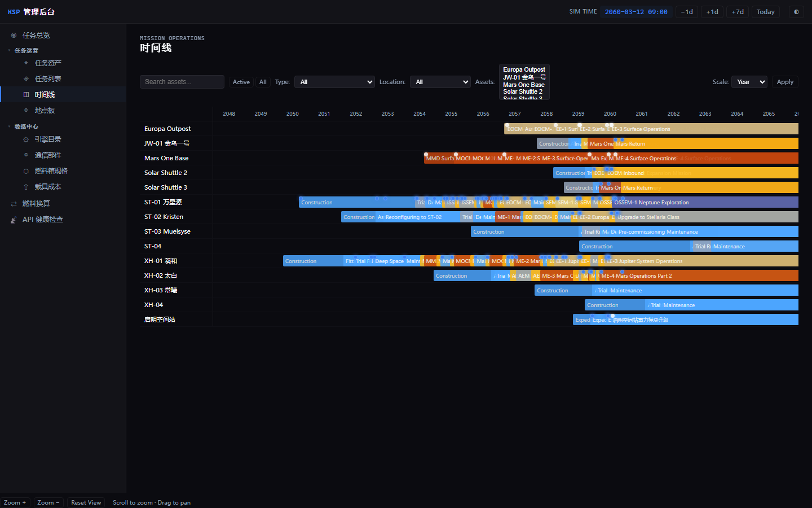Click the 燃料换算 exchange icon
The image size is (812, 508).
pos(14,204)
